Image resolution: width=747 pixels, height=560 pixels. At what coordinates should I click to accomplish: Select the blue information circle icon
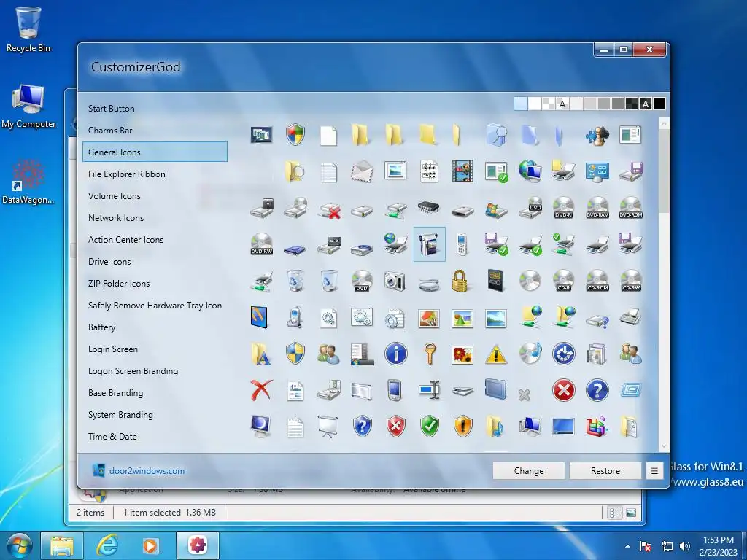click(396, 354)
